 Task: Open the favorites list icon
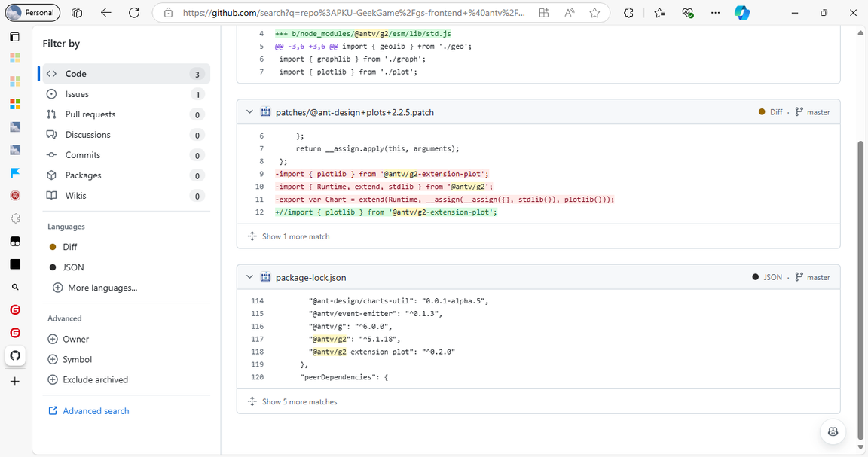tap(659, 13)
